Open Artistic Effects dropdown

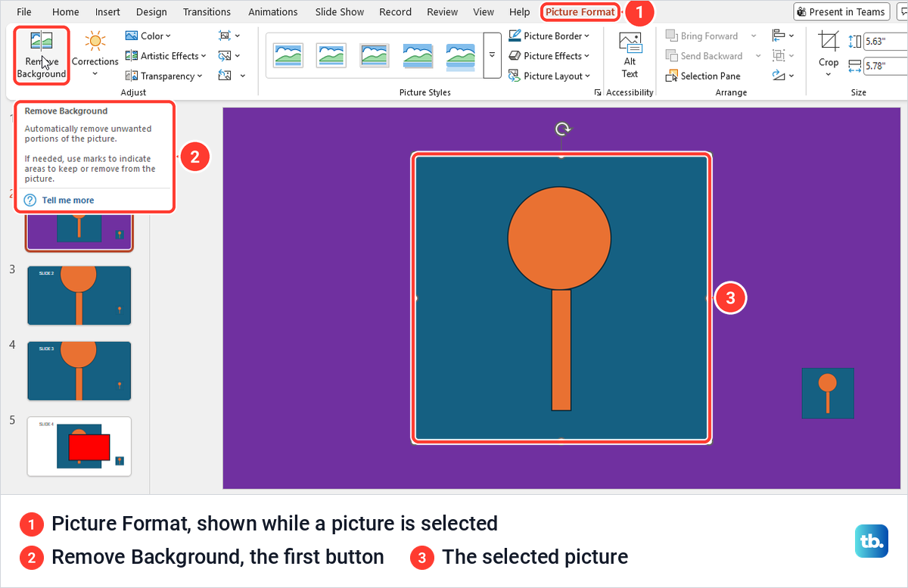point(166,56)
